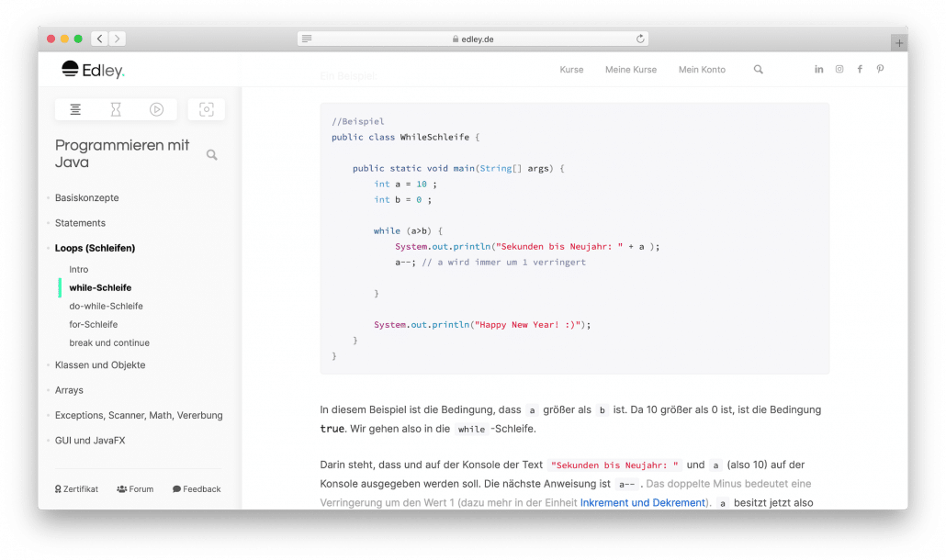
Task: Open the do-while-Schleife lesson
Action: coord(106,306)
